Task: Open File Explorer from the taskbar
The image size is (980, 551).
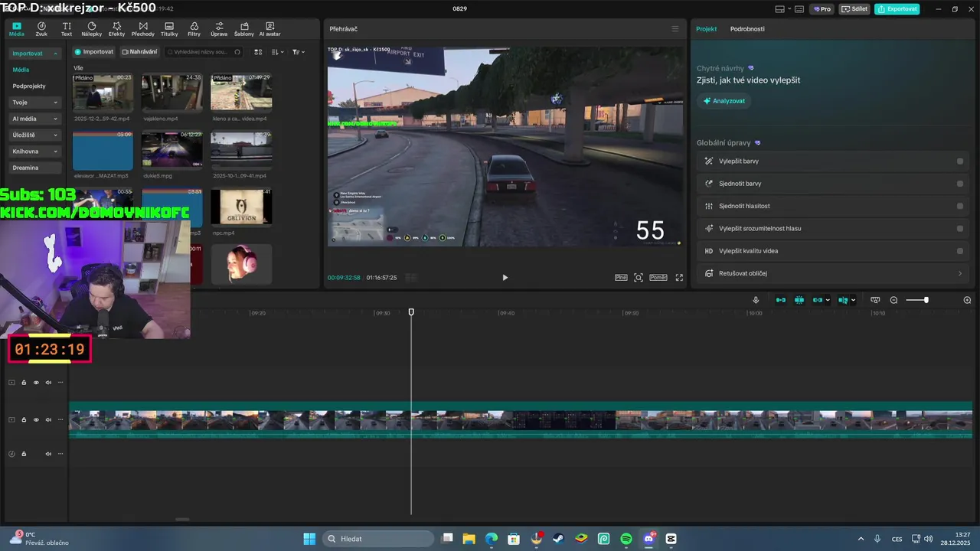Action: [x=469, y=539]
